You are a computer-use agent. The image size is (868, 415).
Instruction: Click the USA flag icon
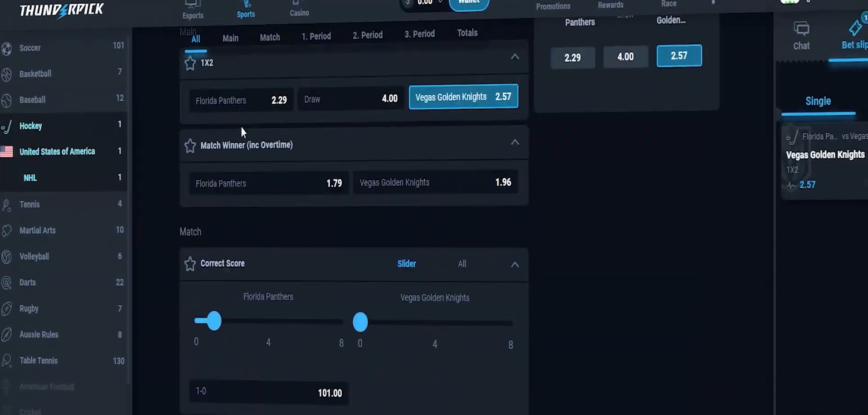(6, 151)
